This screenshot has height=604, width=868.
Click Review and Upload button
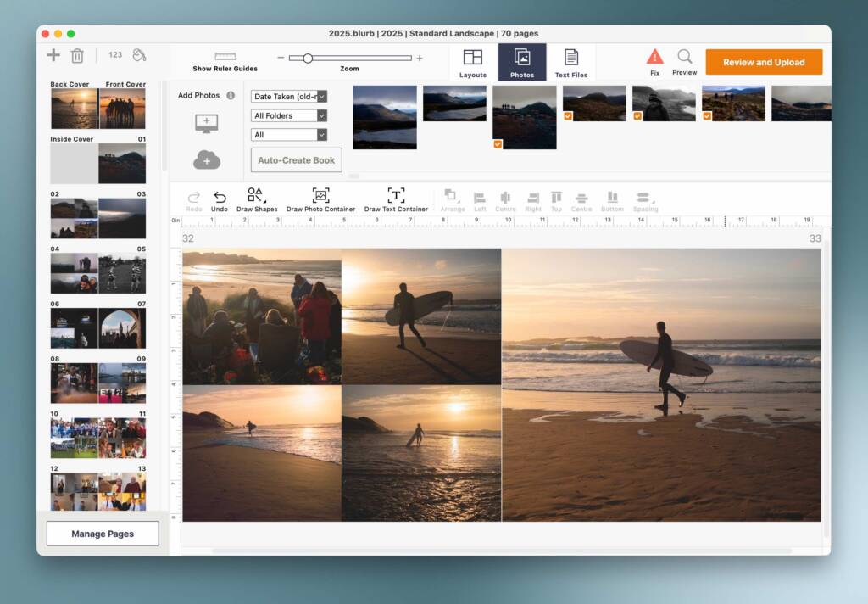pyautogui.click(x=764, y=62)
